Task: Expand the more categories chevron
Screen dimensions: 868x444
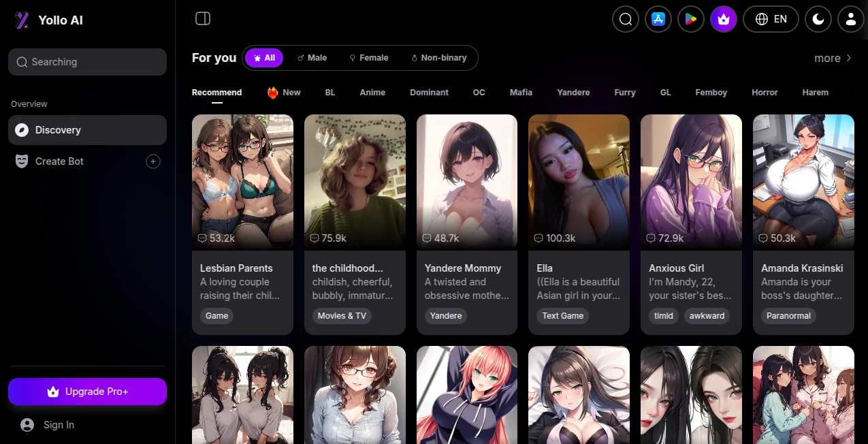Action: coord(832,59)
